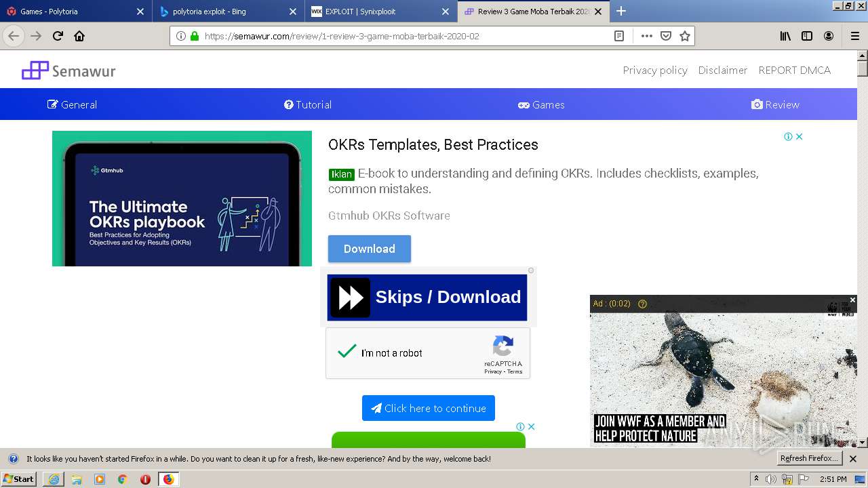868x488 pixels.
Task: Bookmark this page with the star
Action: point(685,36)
